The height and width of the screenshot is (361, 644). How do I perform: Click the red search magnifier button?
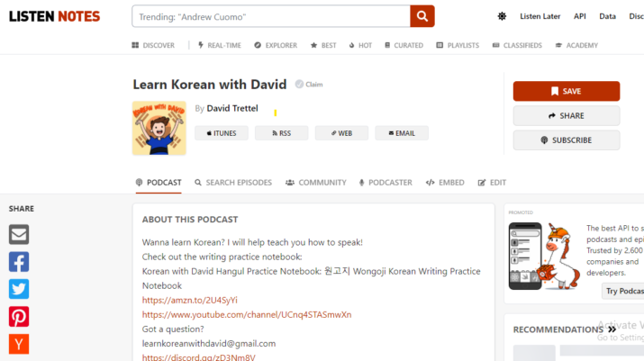pos(422,16)
